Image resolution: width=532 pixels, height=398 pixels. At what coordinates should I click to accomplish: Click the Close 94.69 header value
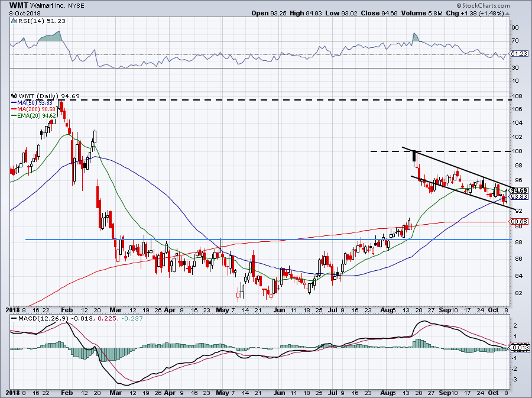tap(379, 13)
